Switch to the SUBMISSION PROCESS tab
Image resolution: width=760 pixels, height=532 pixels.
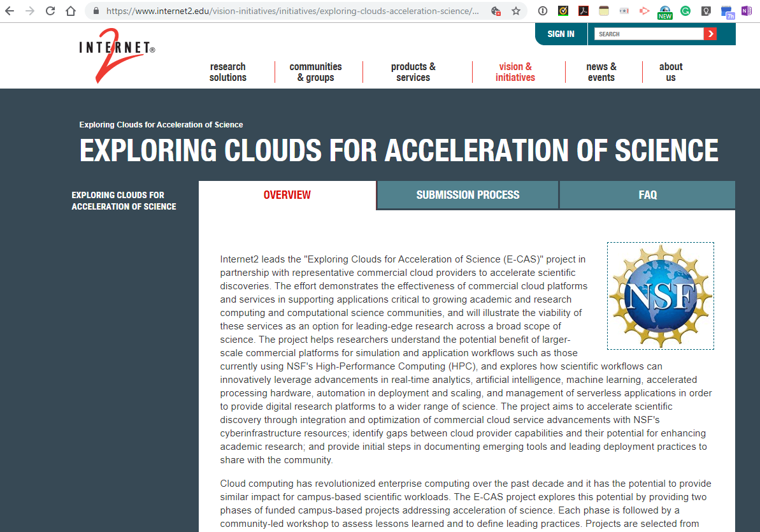click(467, 194)
